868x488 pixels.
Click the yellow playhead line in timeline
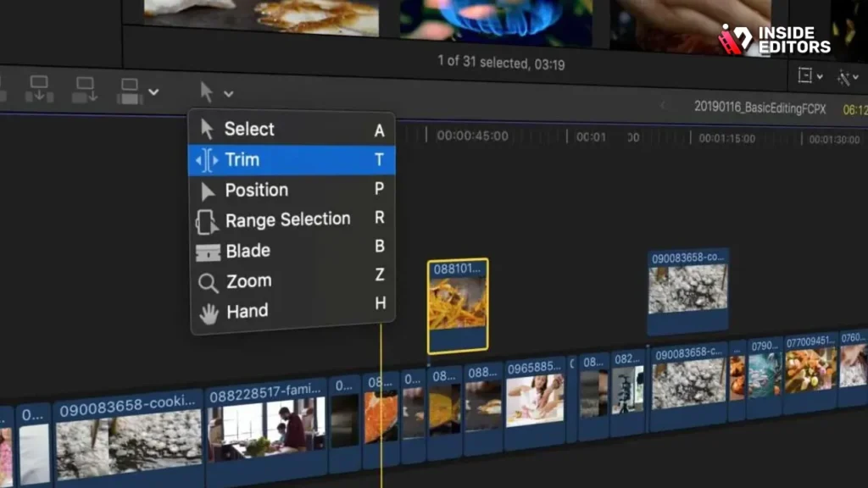point(381,404)
